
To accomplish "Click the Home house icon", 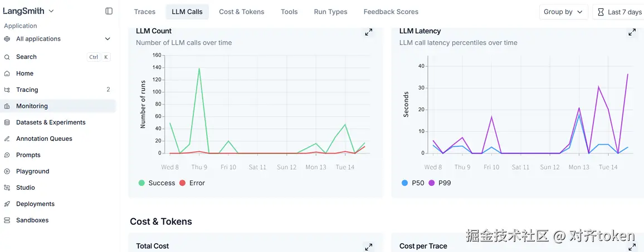I will 7,73.
